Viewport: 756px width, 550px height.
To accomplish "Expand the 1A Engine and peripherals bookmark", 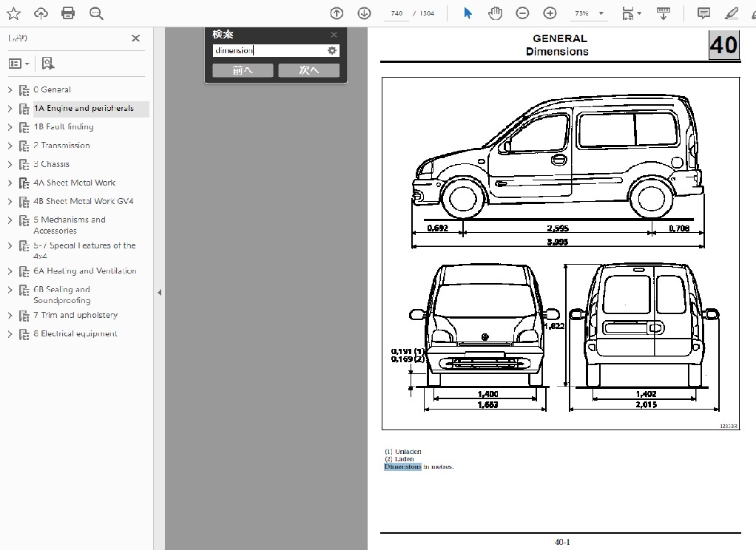I will [x=10, y=109].
